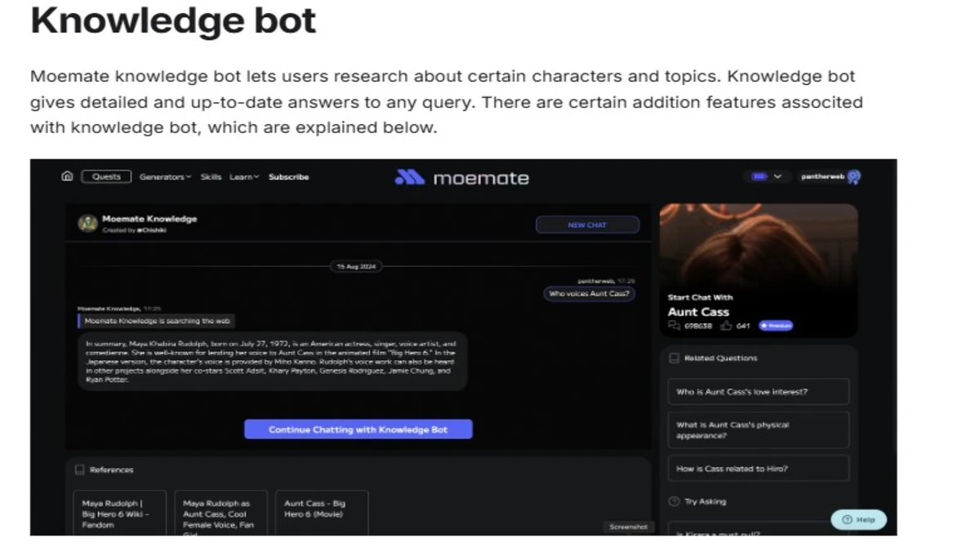Open the pantherweb profile avatar icon
This screenshot has width=980, height=551.
pos(854,177)
